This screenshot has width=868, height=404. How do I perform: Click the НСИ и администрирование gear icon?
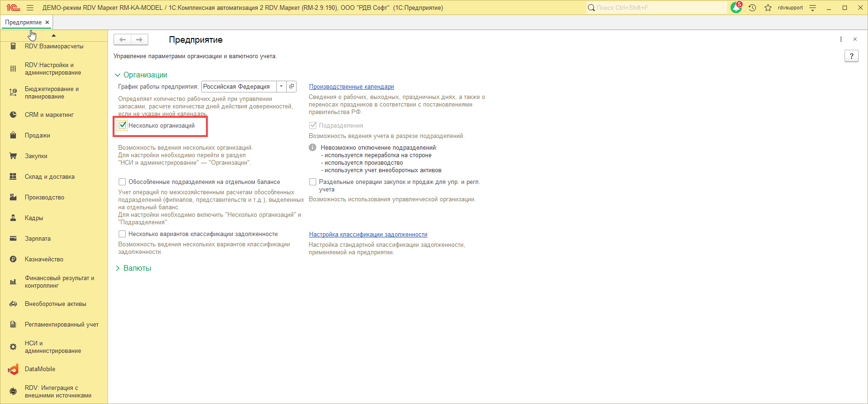(x=13, y=347)
